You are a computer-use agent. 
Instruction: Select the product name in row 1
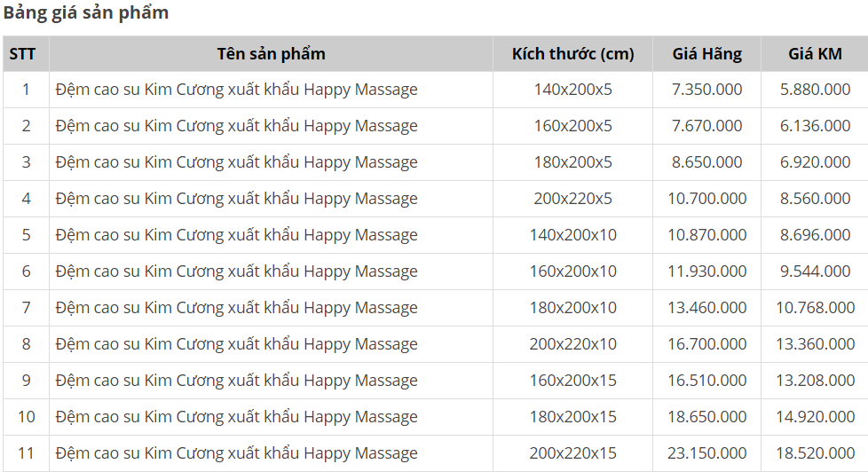pyautogui.click(x=236, y=90)
